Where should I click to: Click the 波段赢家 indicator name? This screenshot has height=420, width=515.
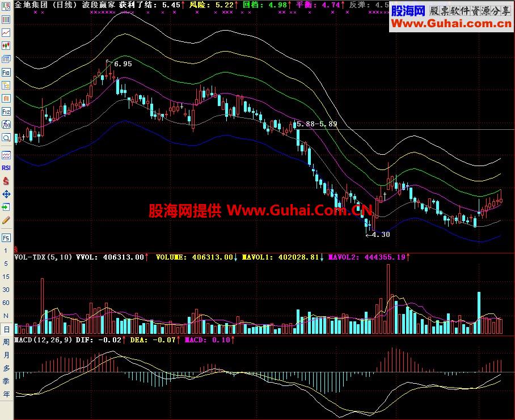coord(99,5)
